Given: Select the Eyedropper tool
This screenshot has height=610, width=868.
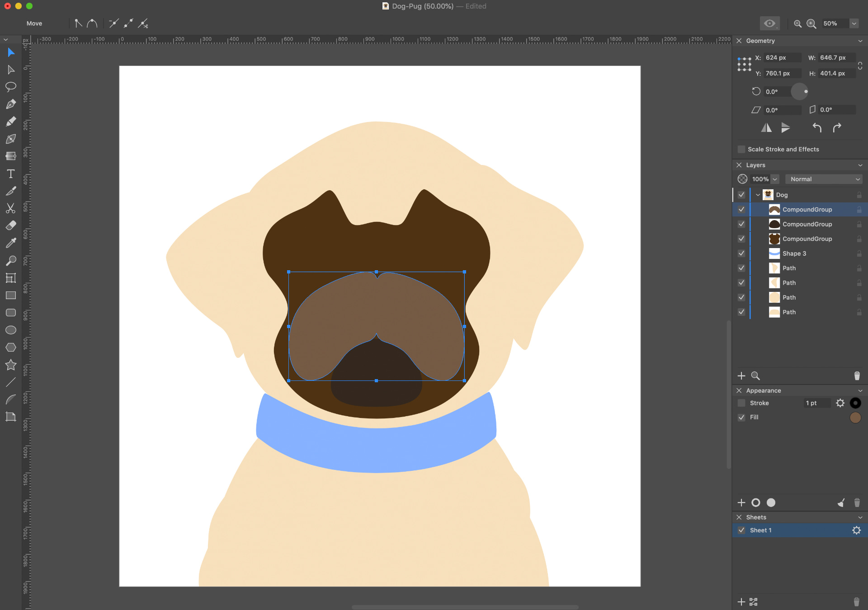Looking at the screenshot, I should click(x=11, y=243).
